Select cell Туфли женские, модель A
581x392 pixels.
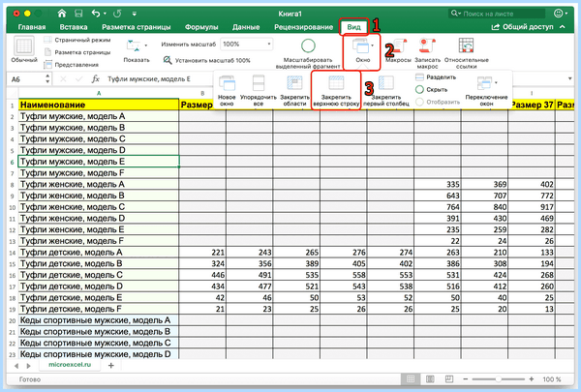(99, 184)
